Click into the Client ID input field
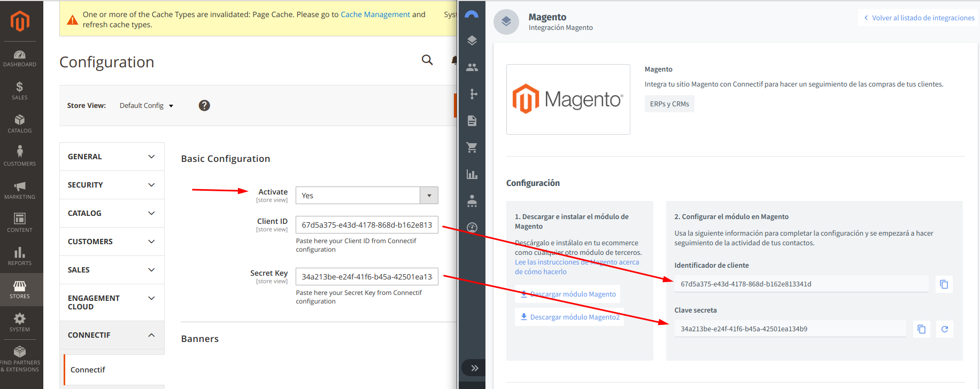This screenshot has width=980, height=389. tap(367, 225)
